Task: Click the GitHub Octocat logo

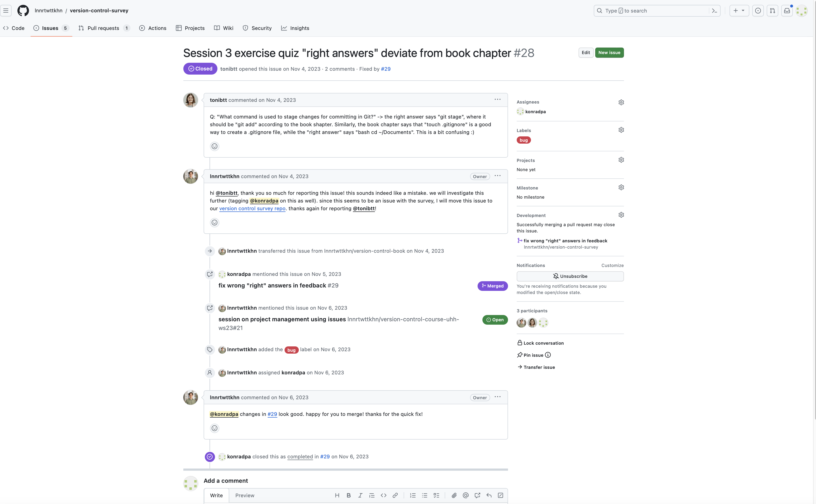Action: [x=23, y=10]
